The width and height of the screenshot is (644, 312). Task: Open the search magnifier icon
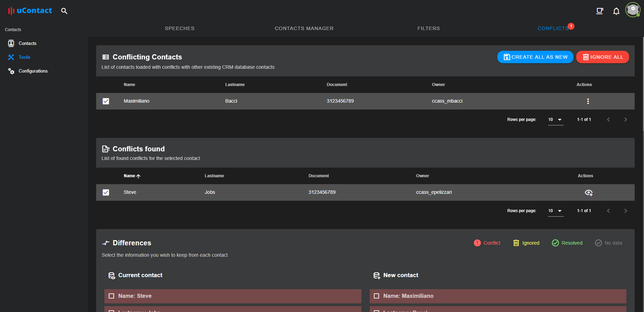tap(64, 11)
